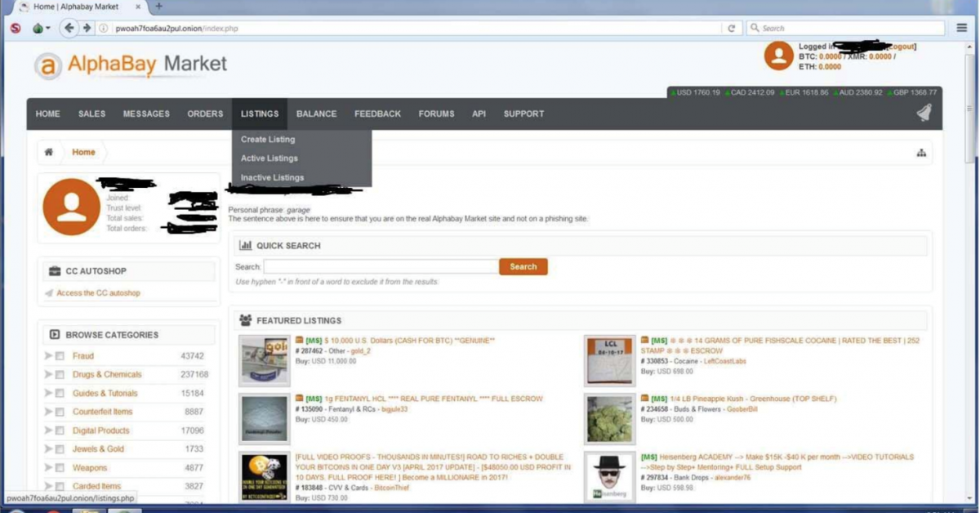Open the ORDERS navigation item
Image resolution: width=980 pixels, height=513 pixels.
point(205,114)
